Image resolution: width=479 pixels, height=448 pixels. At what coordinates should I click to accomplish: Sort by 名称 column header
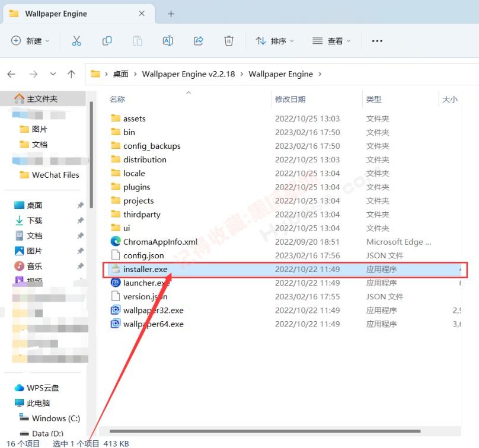pos(117,99)
